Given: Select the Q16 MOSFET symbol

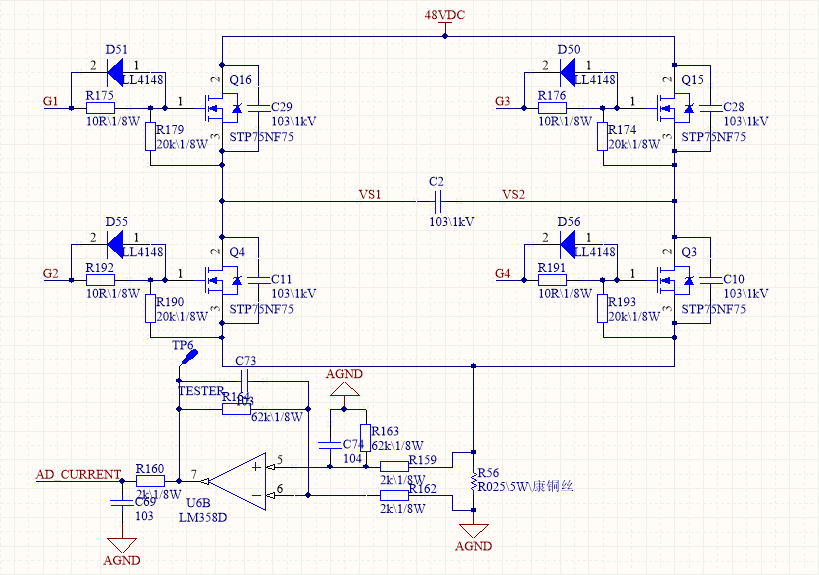Looking at the screenshot, I should pyautogui.click(x=222, y=107).
